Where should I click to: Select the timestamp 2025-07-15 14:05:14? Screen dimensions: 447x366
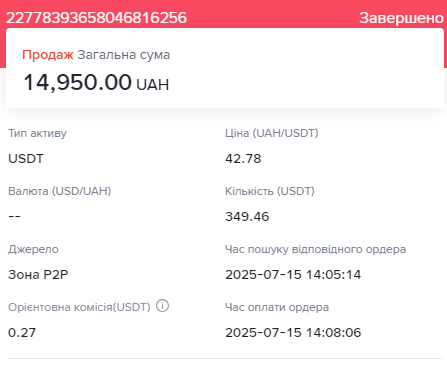click(x=293, y=275)
